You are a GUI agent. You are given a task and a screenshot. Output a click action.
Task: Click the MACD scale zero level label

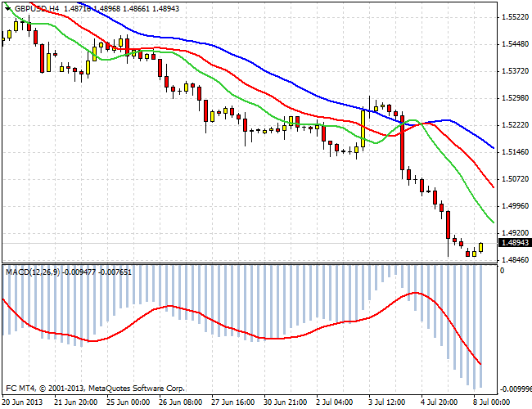pos(503,271)
